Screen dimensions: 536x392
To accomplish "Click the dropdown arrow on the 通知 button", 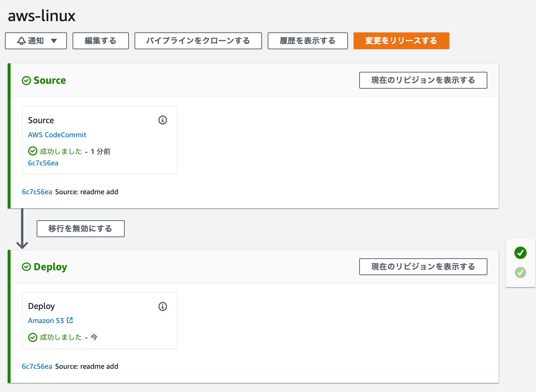I will (54, 41).
